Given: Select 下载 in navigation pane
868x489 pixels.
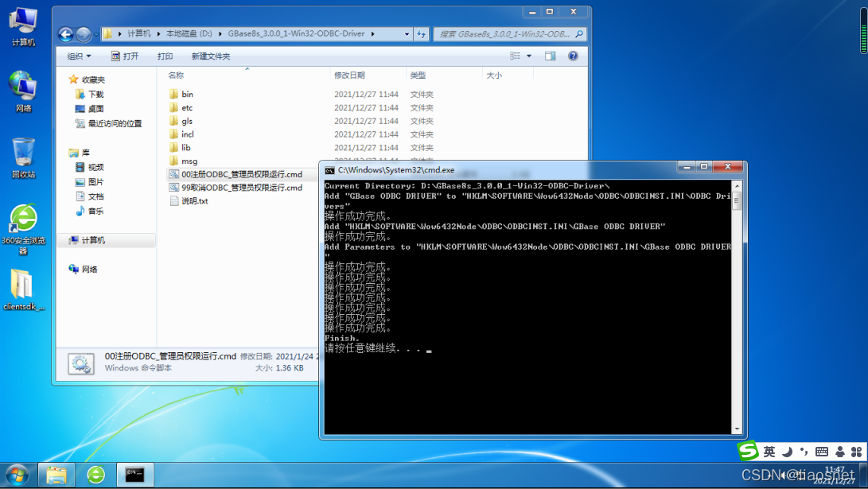Looking at the screenshot, I should pyautogui.click(x=90, y=94).
